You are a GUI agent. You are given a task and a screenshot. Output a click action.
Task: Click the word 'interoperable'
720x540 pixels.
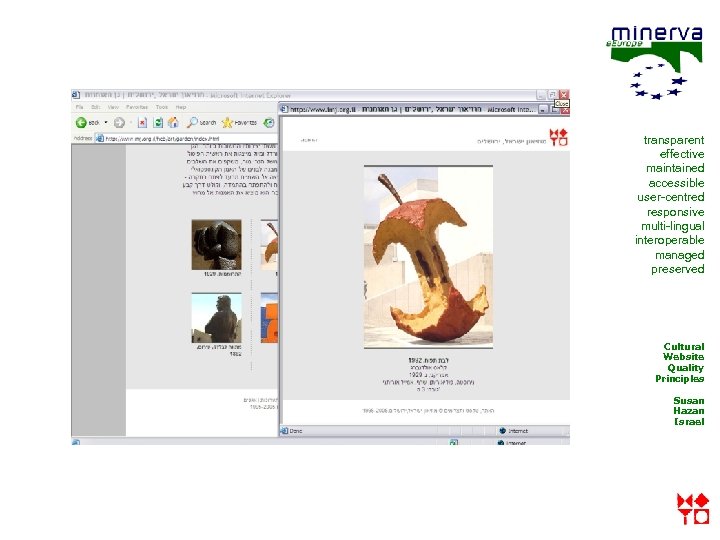669,240
